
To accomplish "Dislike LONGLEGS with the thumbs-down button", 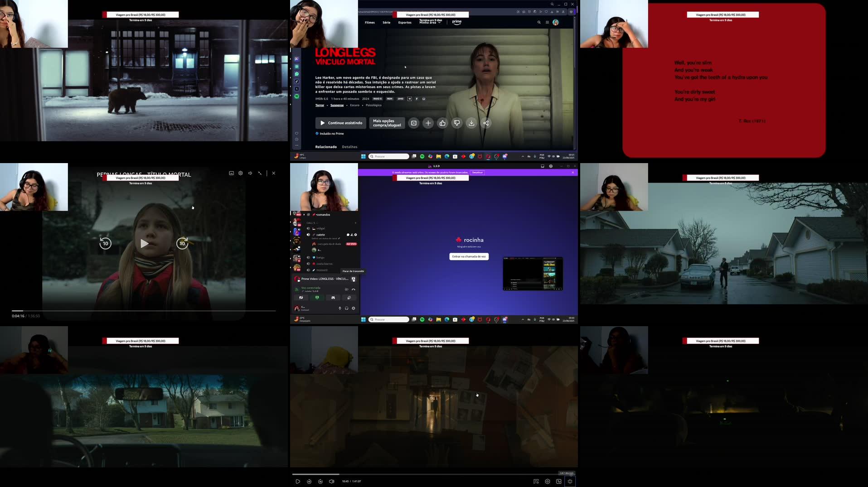I will tap(457, 123).
